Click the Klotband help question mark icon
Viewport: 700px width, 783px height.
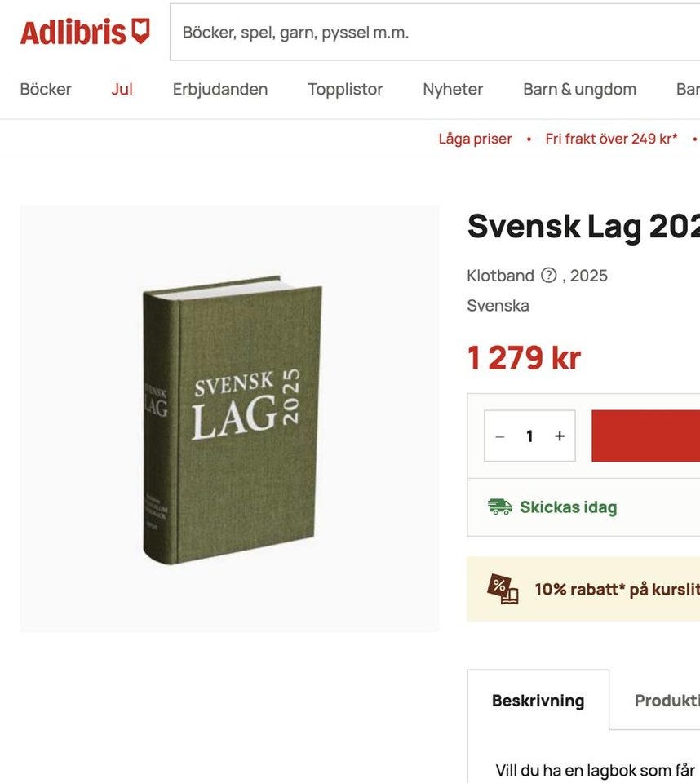coord(548,276)
